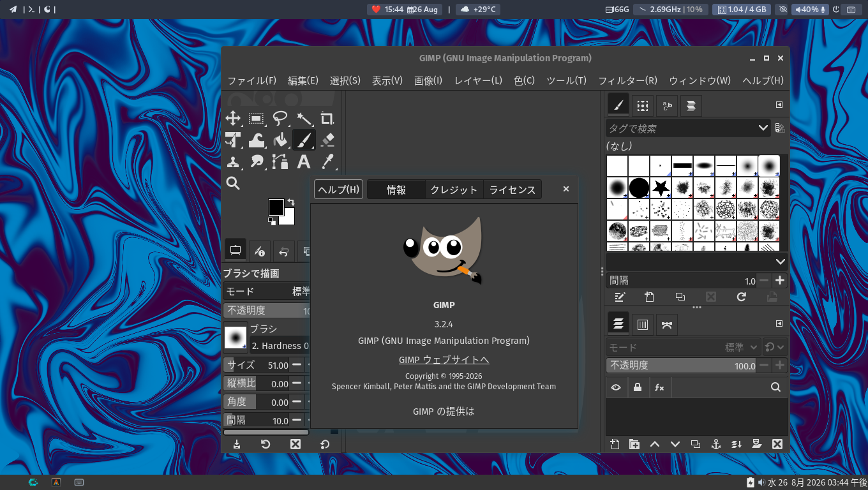Close the About GIMP dialog
Screen dimensions: 868x490
pyautogui.click(x=565, y=189)
